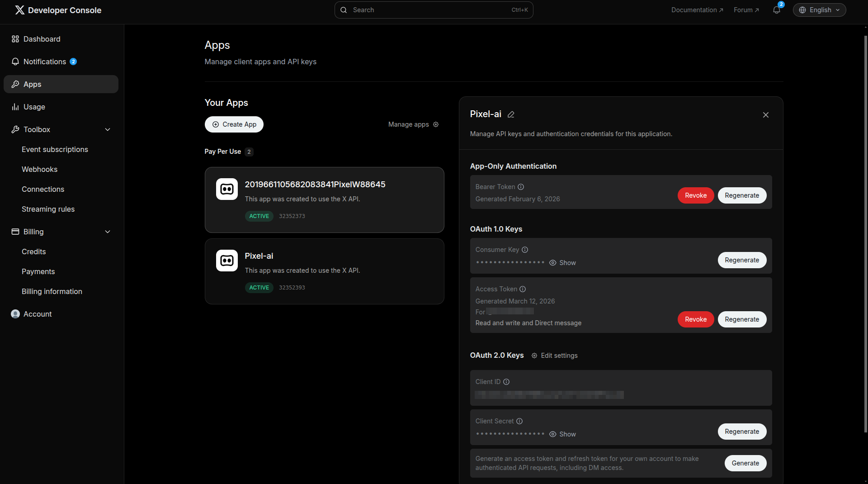Regenerate the Client Secret
This screenshot has height=484, width=868.
coord(742,432)
